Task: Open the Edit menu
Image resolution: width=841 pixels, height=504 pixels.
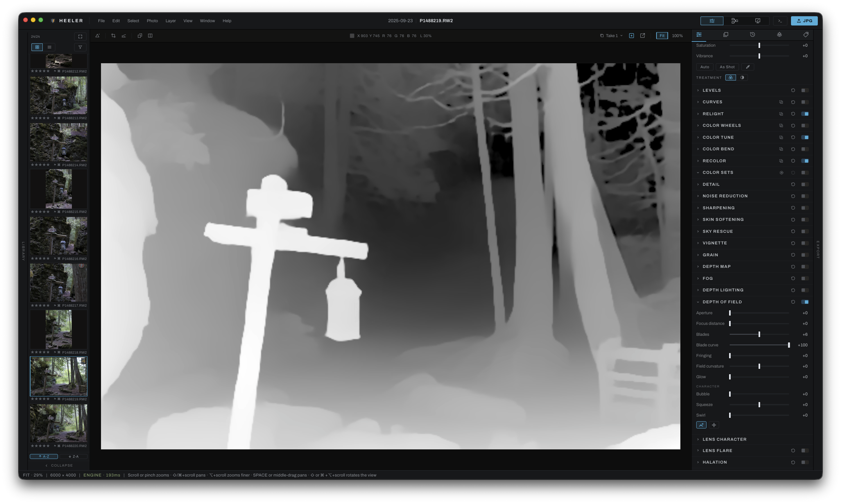Action: (x=116, y=21)
